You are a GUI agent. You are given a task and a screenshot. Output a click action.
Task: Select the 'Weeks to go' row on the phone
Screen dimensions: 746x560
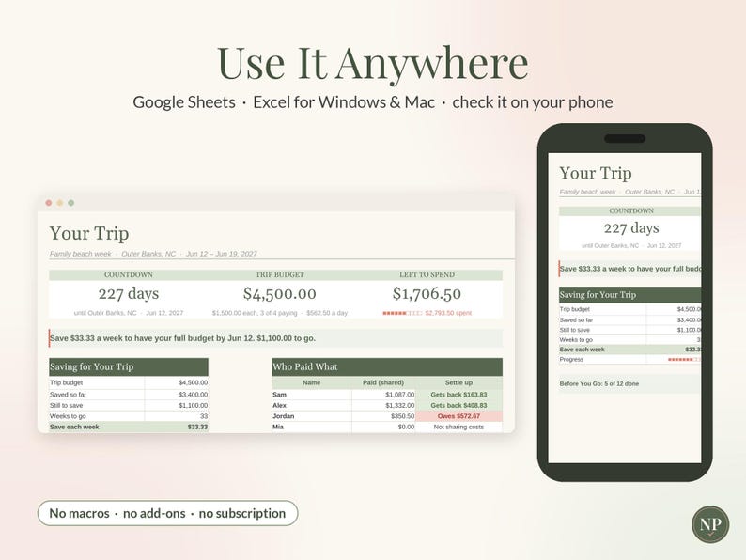pos(629,340)
